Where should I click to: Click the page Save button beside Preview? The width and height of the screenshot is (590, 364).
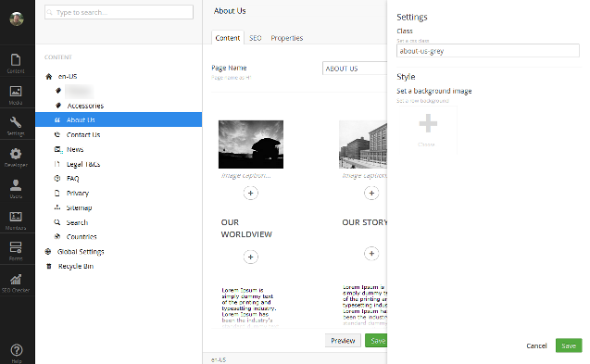pos(376,340)
